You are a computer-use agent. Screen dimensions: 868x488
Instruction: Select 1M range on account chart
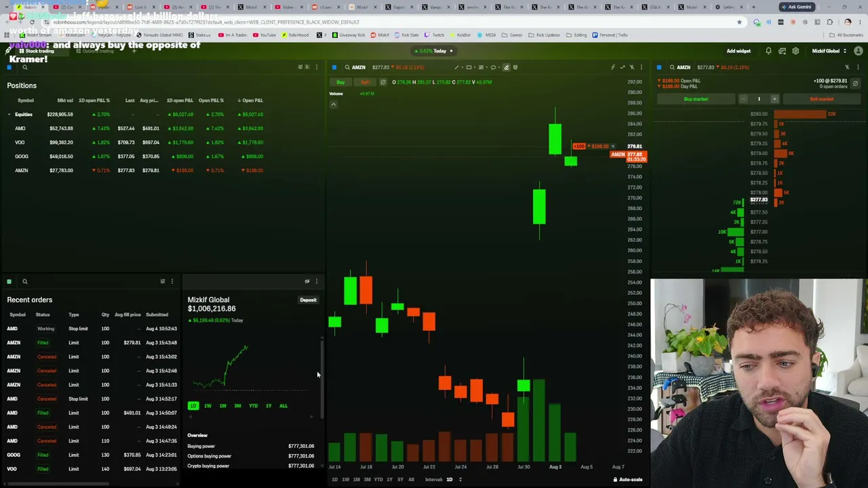click(222, 406)
